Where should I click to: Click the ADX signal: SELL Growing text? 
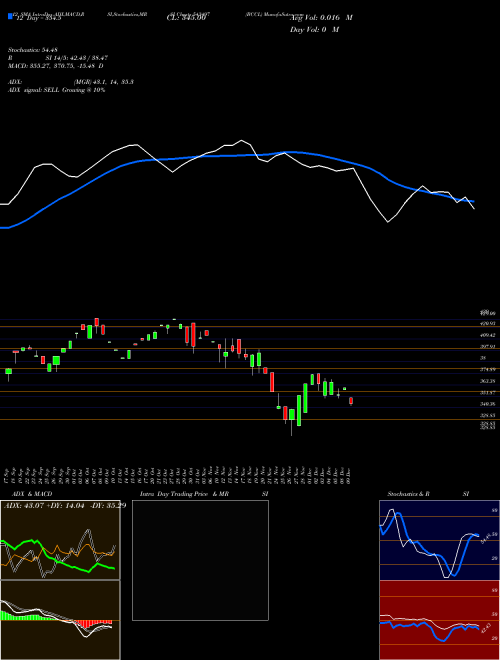pyautogui.click(x=56, y=90)
